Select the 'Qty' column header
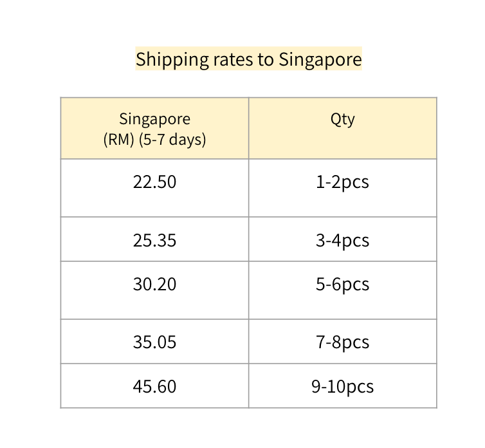Image resolution: width=485 pixels, height=448 pixels. tap(342, 119)
